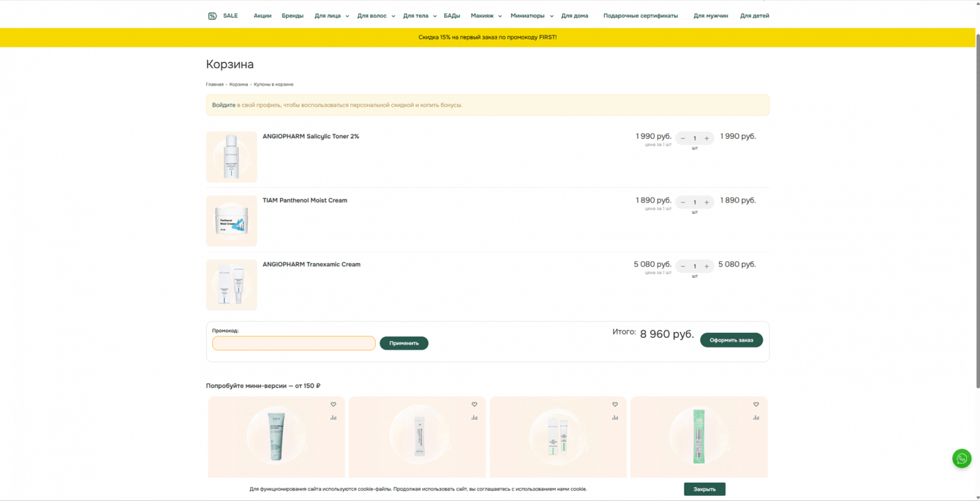Increase quantity of TIAM Panthenol Moist Cream

[x=706, y=203]
